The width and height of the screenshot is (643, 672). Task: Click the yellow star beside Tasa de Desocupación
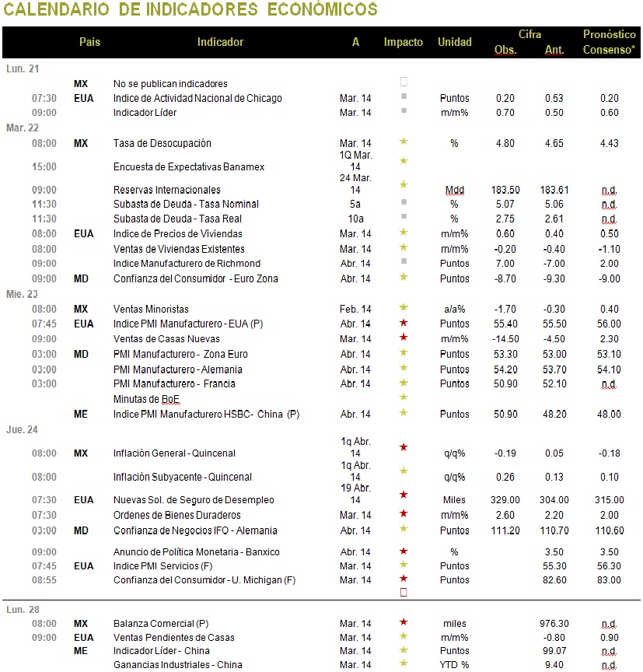click(403, 142)
